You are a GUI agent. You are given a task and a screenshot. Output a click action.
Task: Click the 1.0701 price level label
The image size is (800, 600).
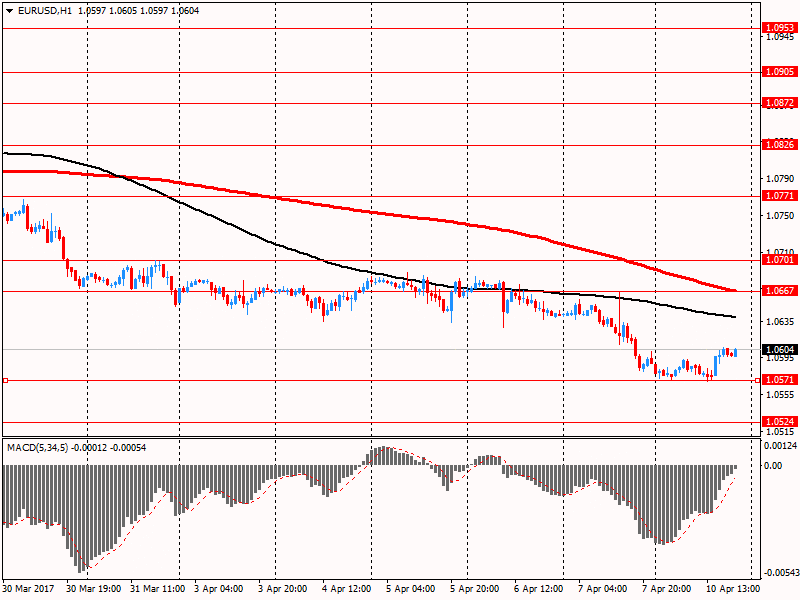[780, 260]
